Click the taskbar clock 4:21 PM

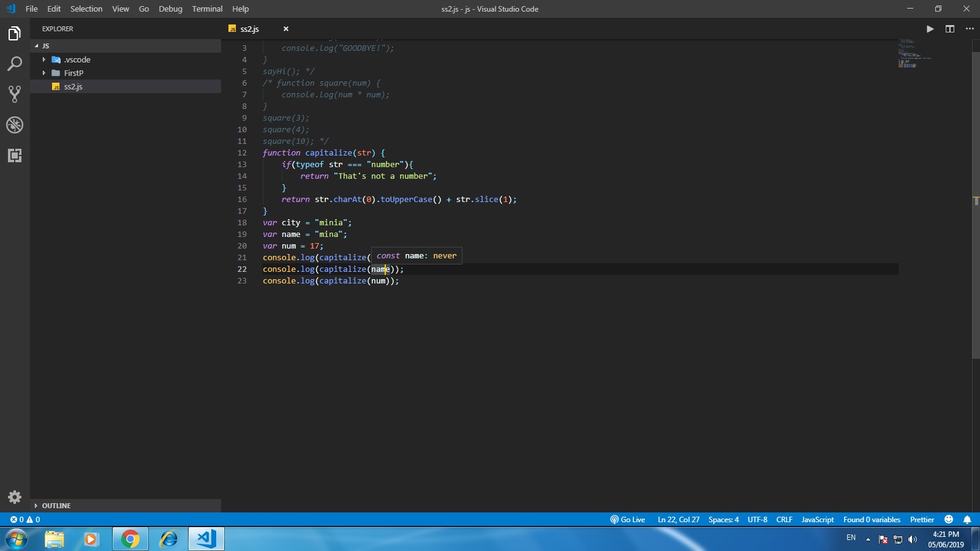(x=946, y=539)
